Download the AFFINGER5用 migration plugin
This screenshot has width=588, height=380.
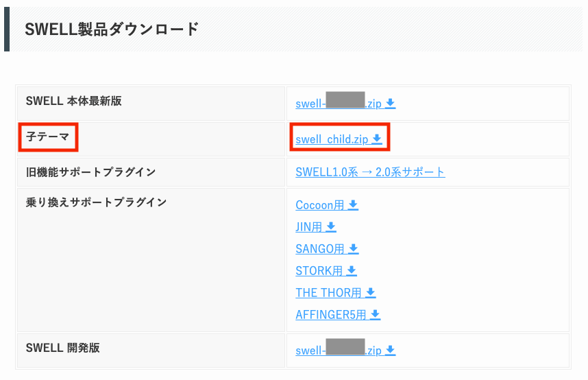pos(332,314)
